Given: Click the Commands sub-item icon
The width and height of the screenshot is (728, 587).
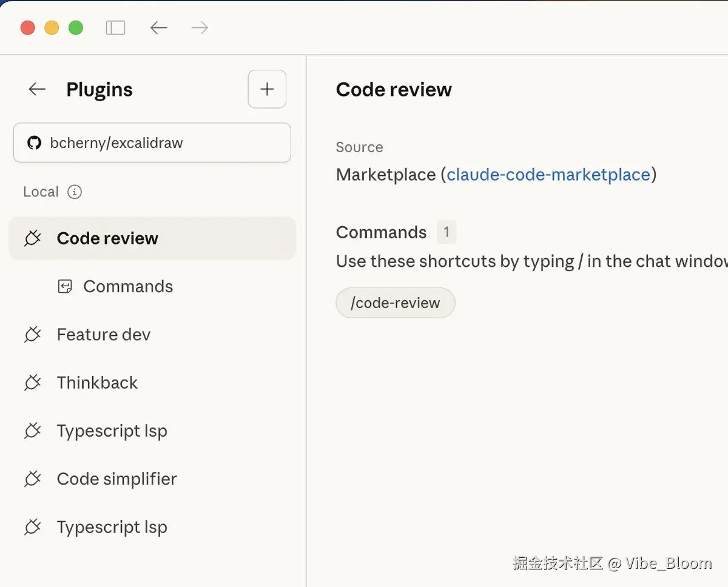Looking at the screenshot, I should (65, 287).
